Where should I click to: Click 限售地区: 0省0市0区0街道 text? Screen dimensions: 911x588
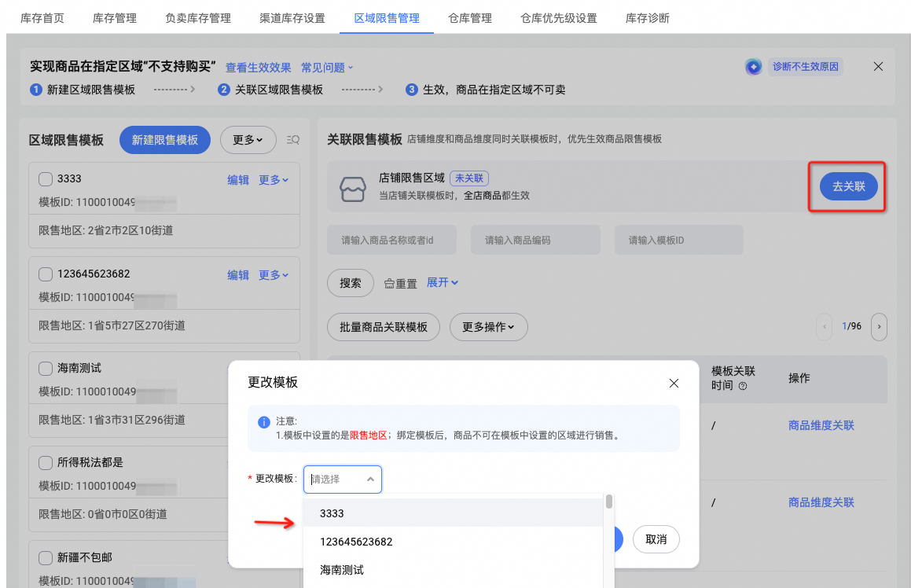103,514
